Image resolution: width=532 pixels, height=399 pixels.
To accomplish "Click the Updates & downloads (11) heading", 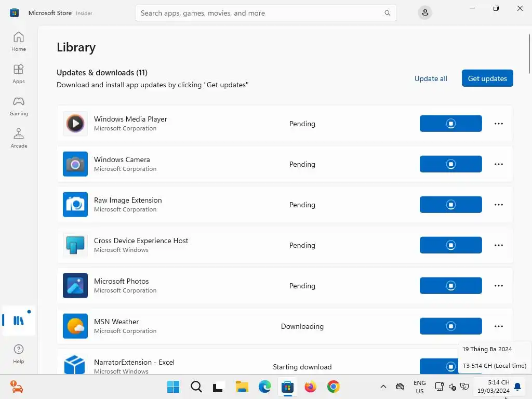I will [102, 73].
